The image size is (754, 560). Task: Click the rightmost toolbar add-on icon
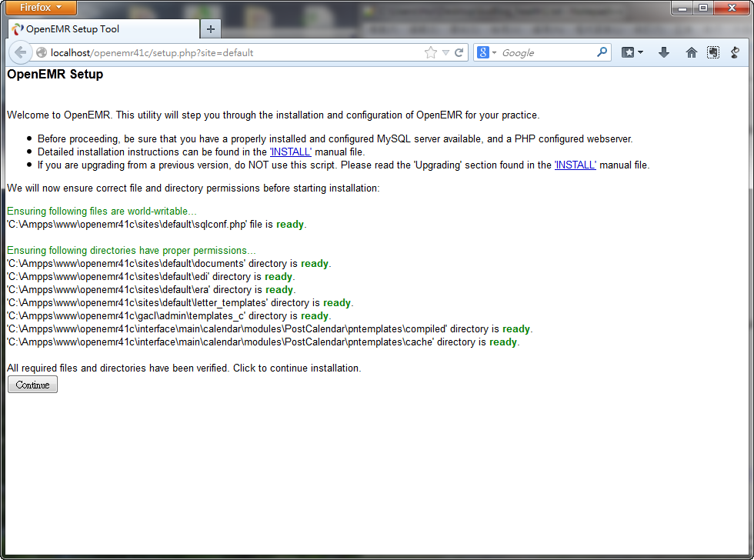735,52
